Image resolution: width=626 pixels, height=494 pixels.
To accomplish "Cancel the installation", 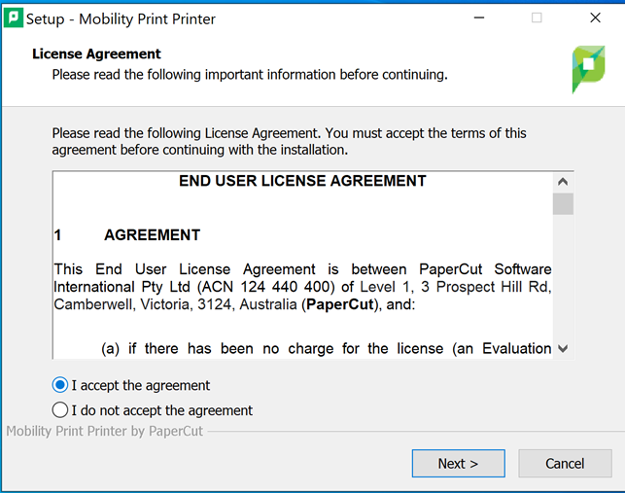I will coord(564,463).
